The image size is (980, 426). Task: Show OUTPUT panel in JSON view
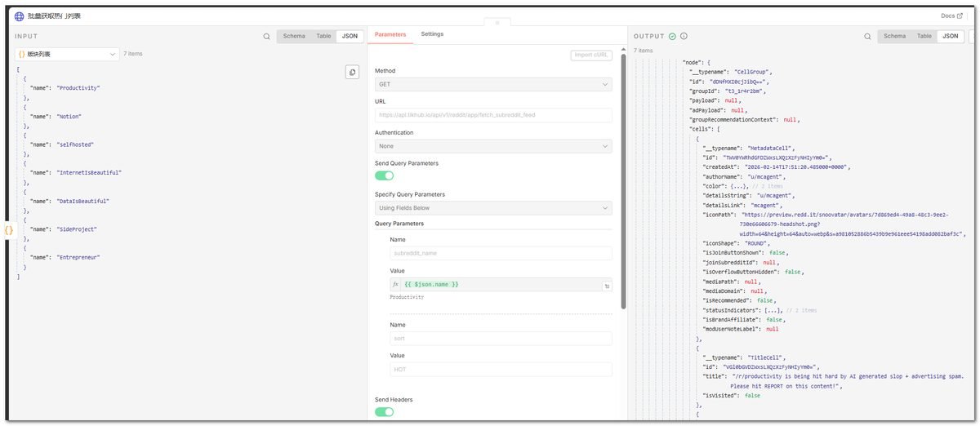pyautogui.click(x=949, y=36)
